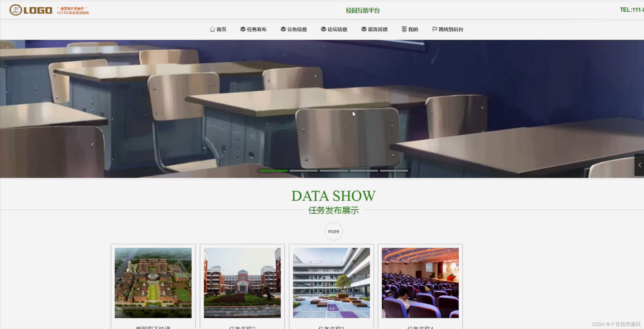
Task: Open the 我的 dropdown menu
Action: pyautogui.click(x=413, y=29)
